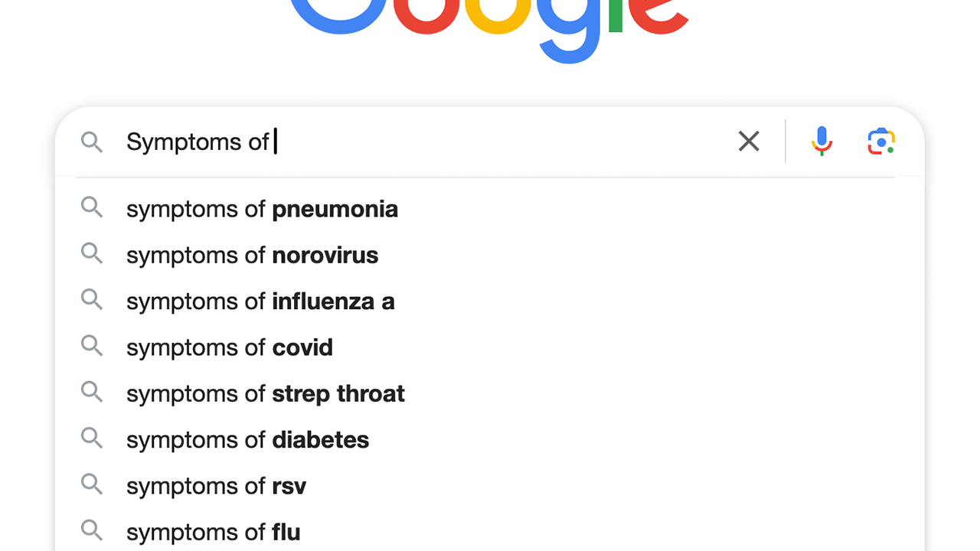Viewport: 980px width, 551px height.
Task: Click the voice search microphone icon
Action: (822, 142)
